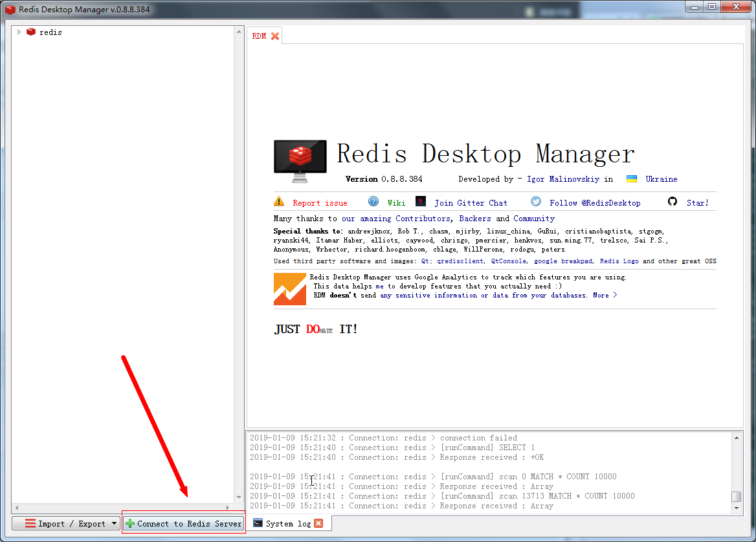
Task: Click the Connect to Redis Server button
Action: pos(183,523)
